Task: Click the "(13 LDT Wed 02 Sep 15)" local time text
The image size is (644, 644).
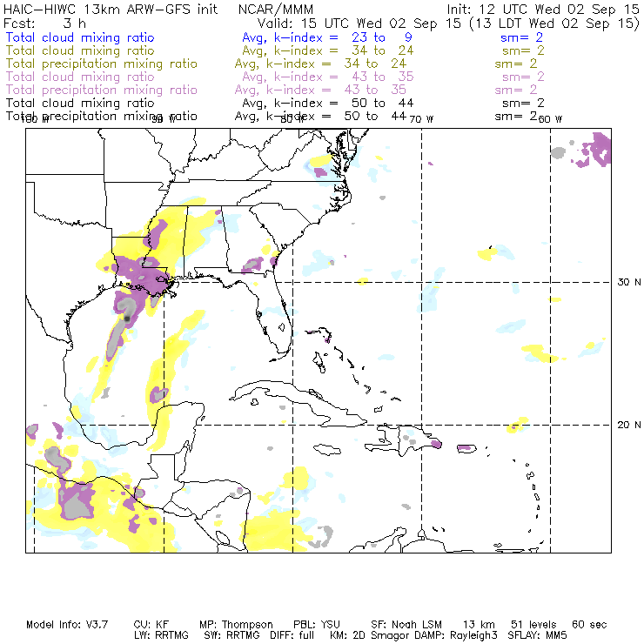Action: [x=554, y=23]
